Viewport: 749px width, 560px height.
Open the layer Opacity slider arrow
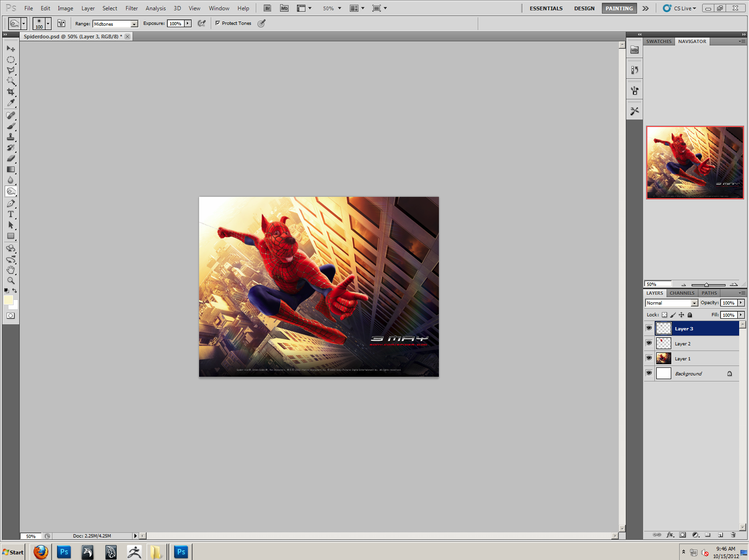point(741,303)
